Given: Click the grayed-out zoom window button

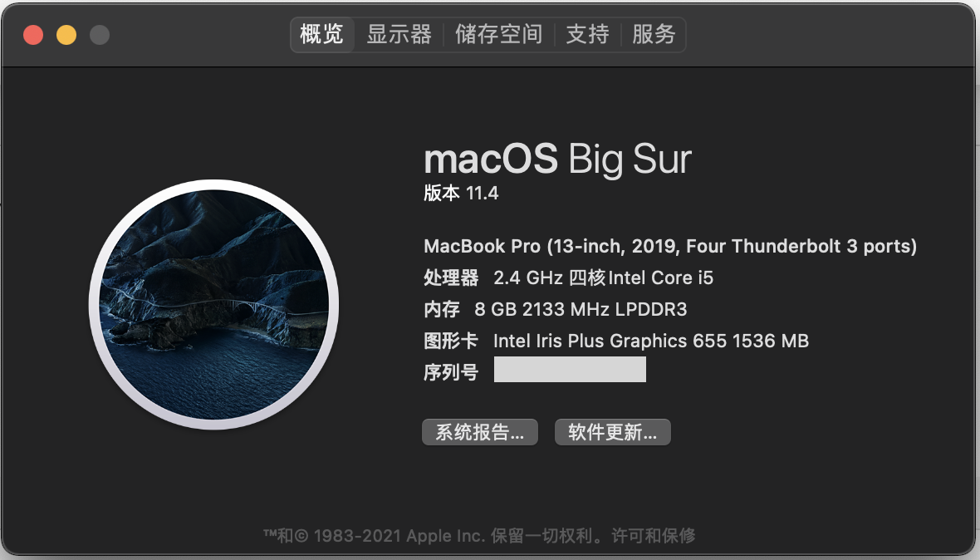Looking at the screenshot, I should 100,34.
